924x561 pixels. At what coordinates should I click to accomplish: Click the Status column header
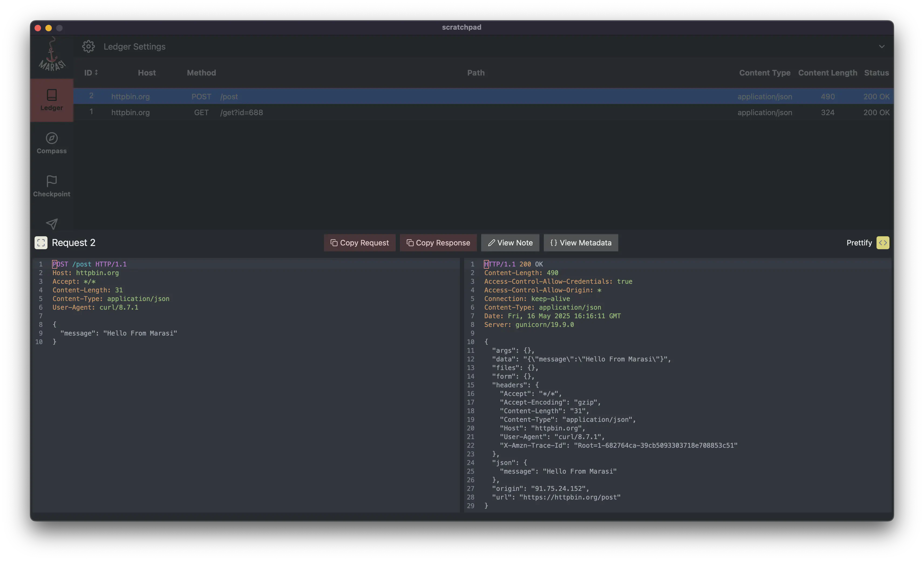[x=877, y=72]
